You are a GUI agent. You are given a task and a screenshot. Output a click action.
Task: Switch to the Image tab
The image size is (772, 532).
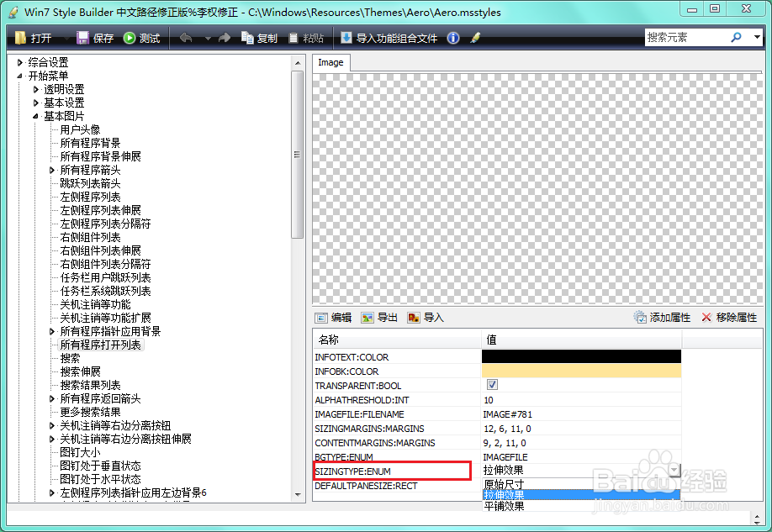click(330, 62)
